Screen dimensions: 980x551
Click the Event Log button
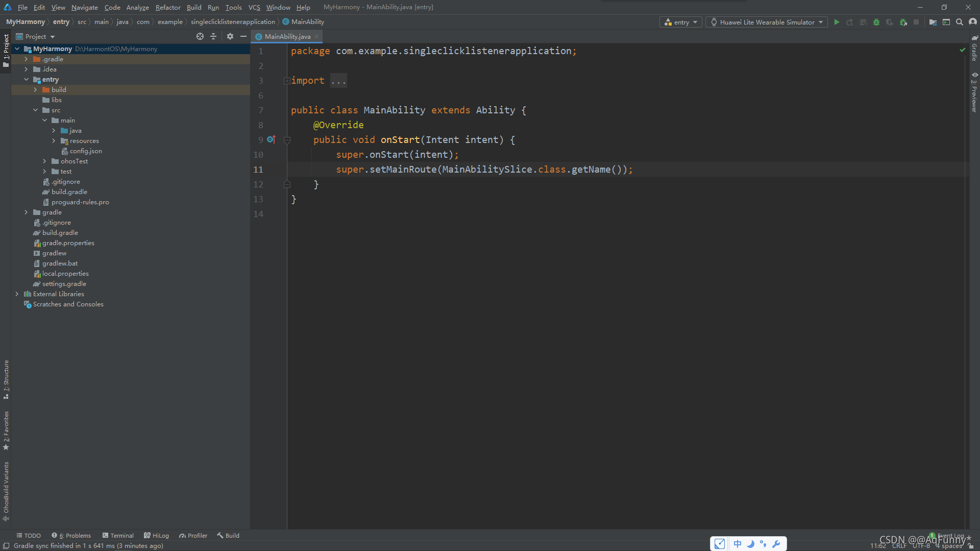(x=947, y=536)
